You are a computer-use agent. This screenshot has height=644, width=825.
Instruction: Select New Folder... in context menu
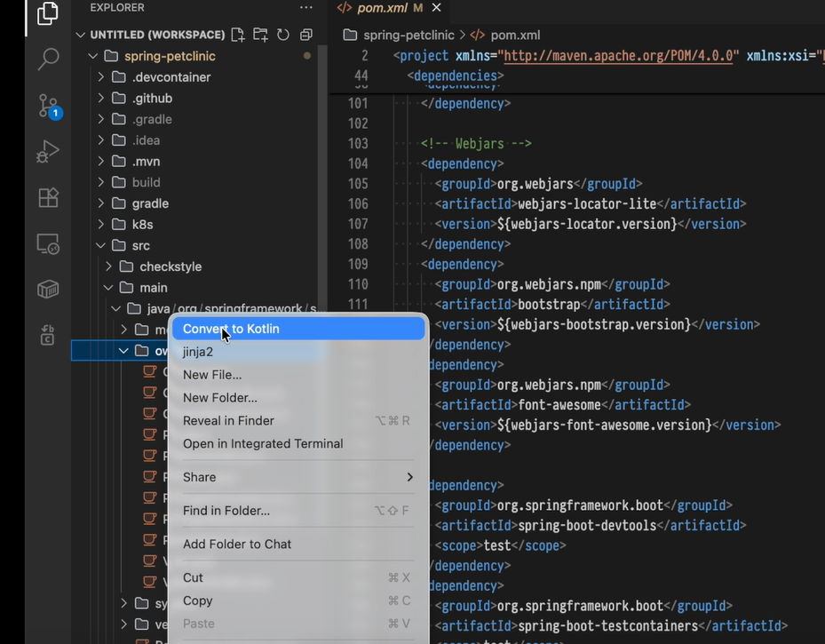pyautogui.click(x=298, y=398)
